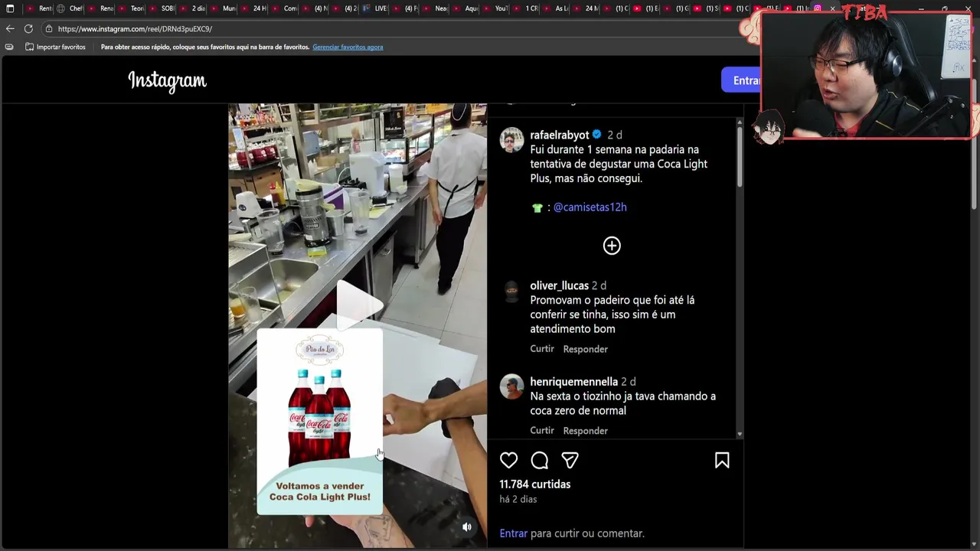The width and height of the screenshot is (980, 551).
Task: Load more comments with the plus circle
Action: (x=612, y=246)
